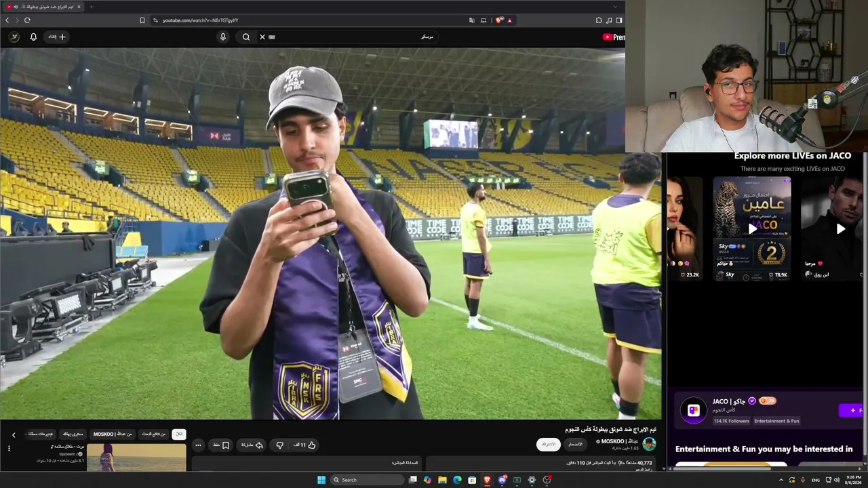This screenshot has width=868, height=488.
Task: Toggle the browser sidebar panel
Action: (619, 20)
